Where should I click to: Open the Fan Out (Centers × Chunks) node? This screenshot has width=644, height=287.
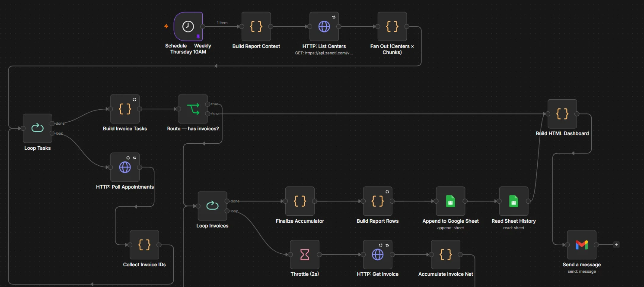[x=392, y=26]
